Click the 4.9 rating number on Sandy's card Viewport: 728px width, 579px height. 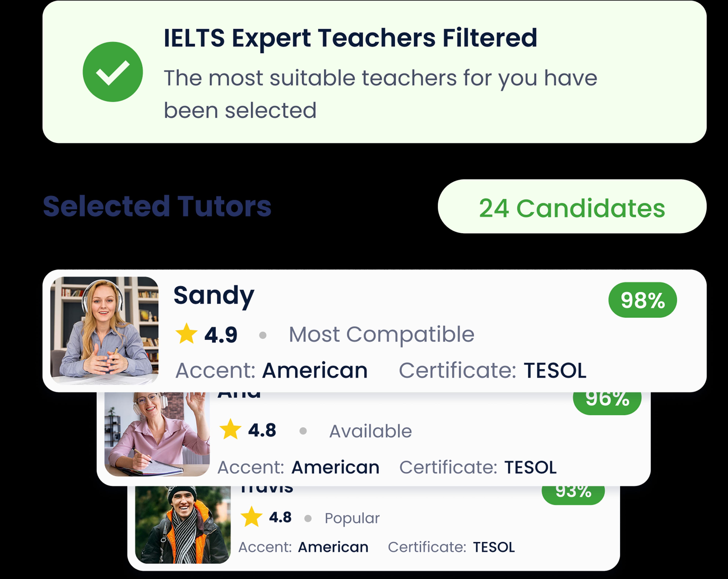click(x=221, y=335)
